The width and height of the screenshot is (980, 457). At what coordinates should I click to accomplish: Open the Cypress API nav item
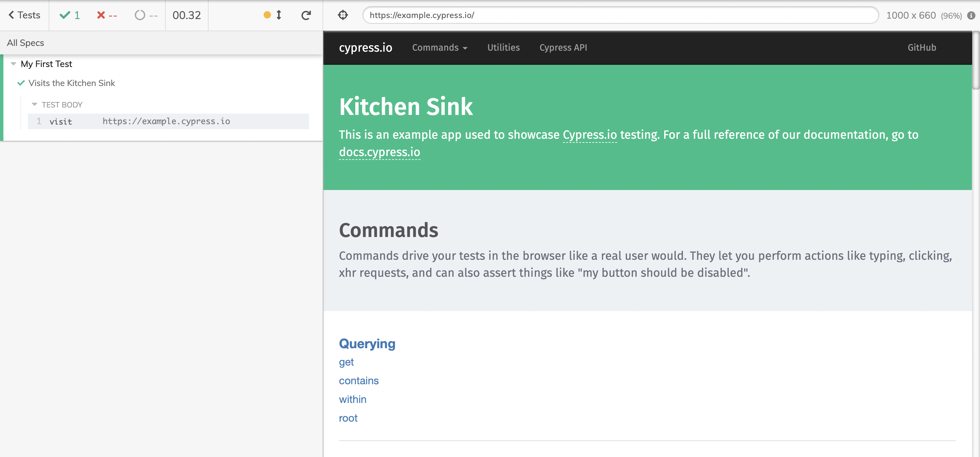click(x=563, y=48)
